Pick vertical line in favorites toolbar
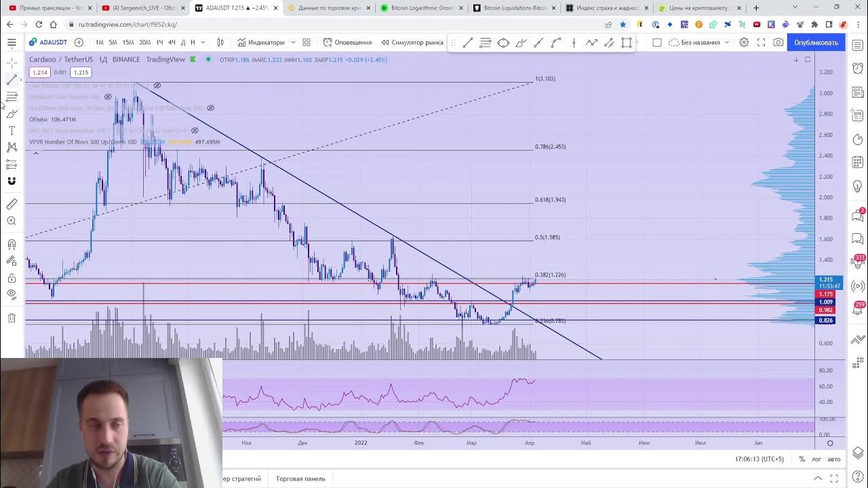Image resolution: width=868 pixels, height=488 pixels. (x=574, y=43)
